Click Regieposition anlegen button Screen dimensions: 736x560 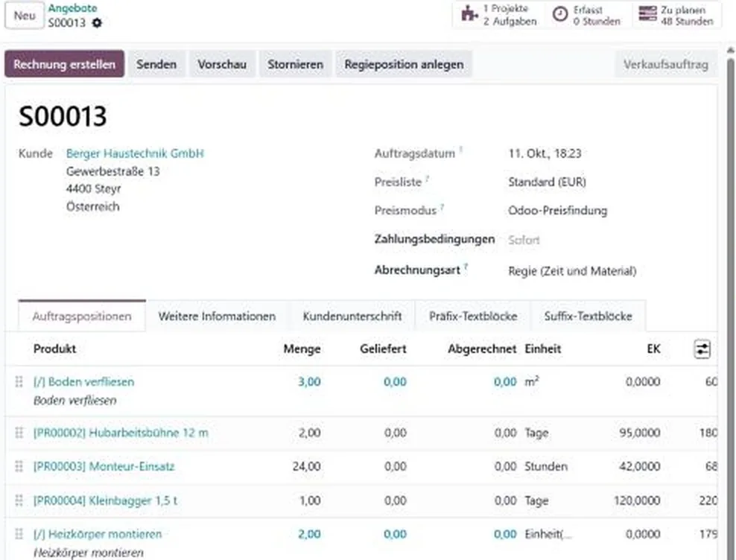tap(404, 64)
